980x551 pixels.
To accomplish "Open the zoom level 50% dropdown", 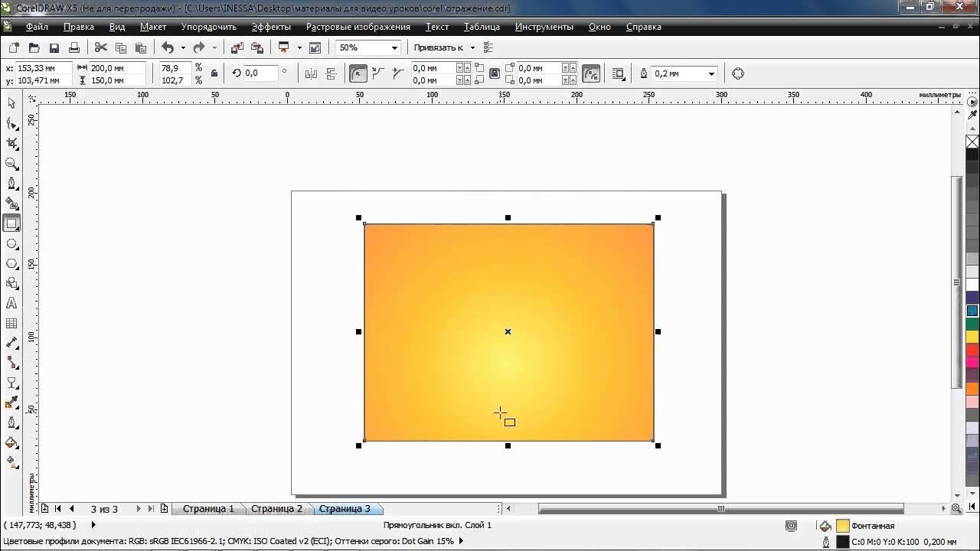I will click(x=395, y=47).
